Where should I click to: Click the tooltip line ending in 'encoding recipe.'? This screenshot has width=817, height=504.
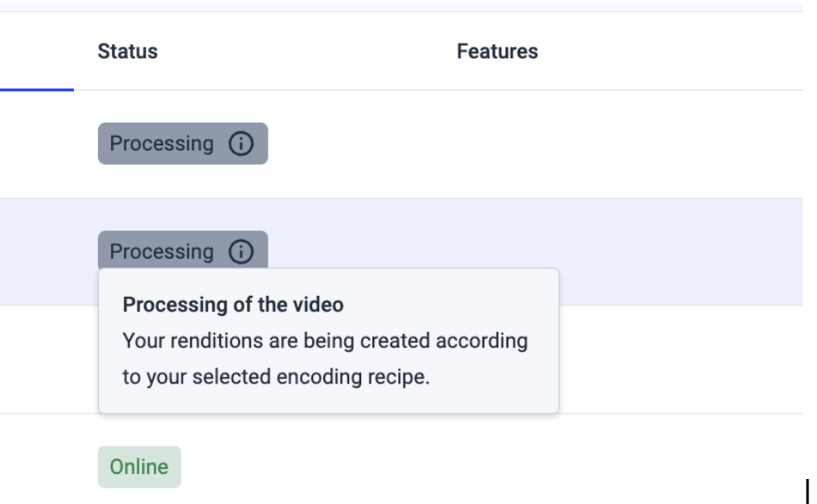(276, 377)
